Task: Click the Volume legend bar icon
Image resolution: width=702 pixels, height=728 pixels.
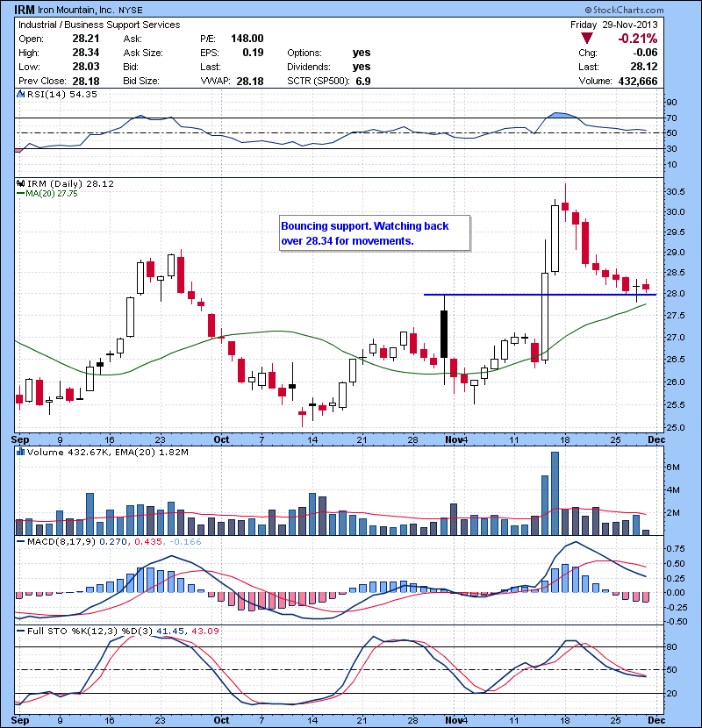Action: (x=20, y=452)
